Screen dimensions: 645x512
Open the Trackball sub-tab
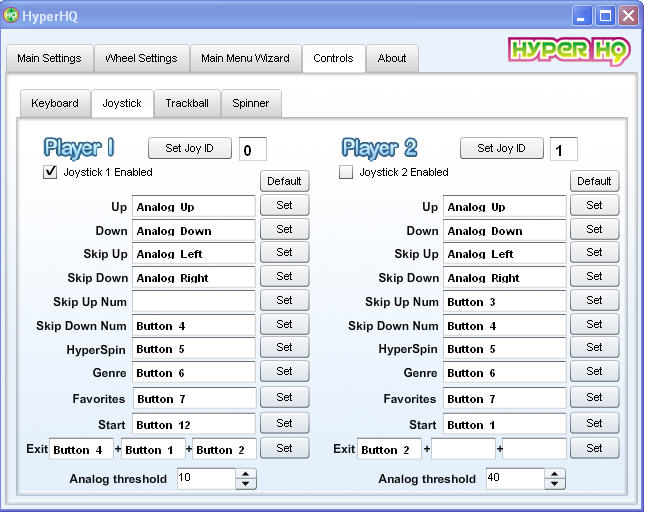[187, 103]
